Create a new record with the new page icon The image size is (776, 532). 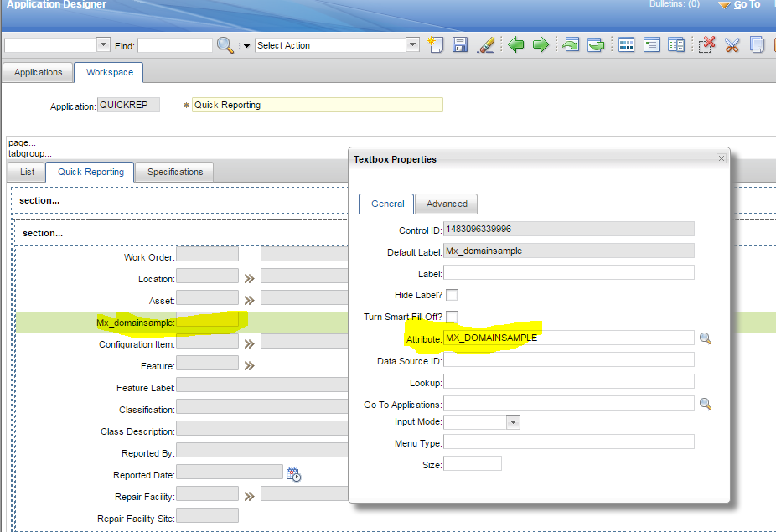coord(436,44)
